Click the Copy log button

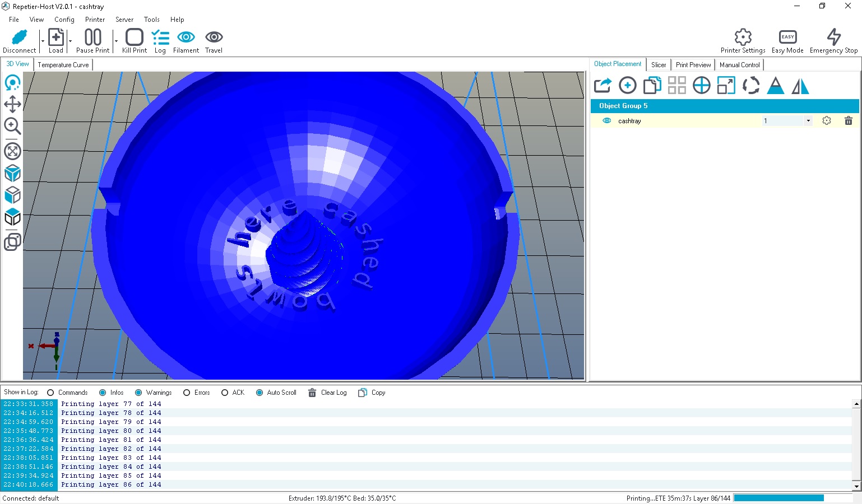pyautogui.click(x=372, y=393)
